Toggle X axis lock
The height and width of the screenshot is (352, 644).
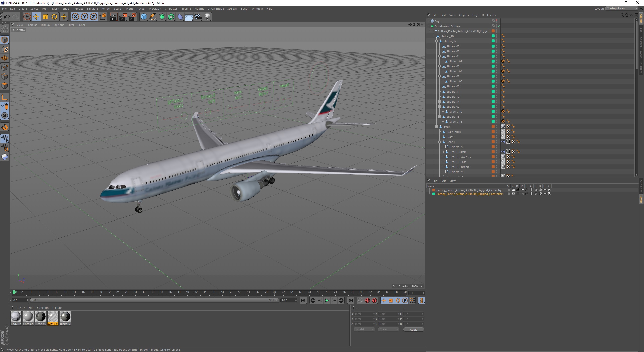pos(75,17)
